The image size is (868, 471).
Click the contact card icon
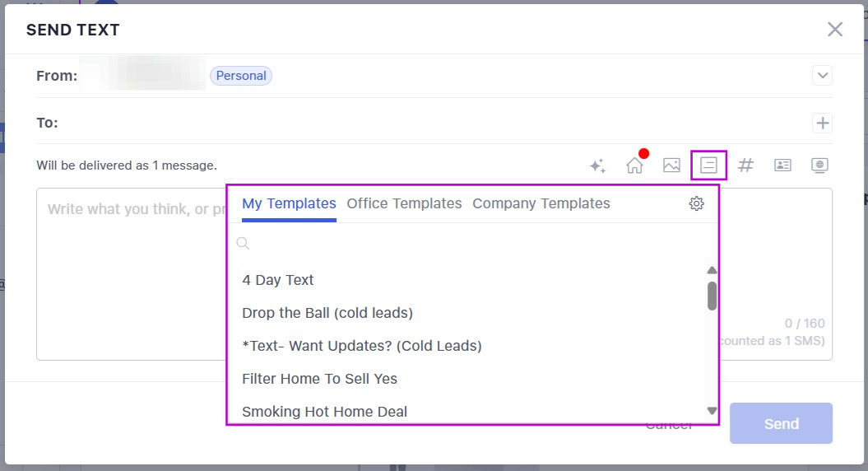click(x=782, y=166)
